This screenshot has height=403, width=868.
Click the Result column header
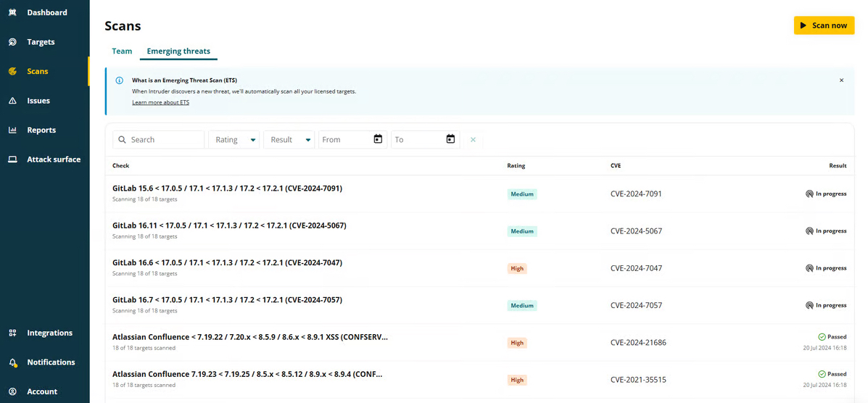point(838,165)
